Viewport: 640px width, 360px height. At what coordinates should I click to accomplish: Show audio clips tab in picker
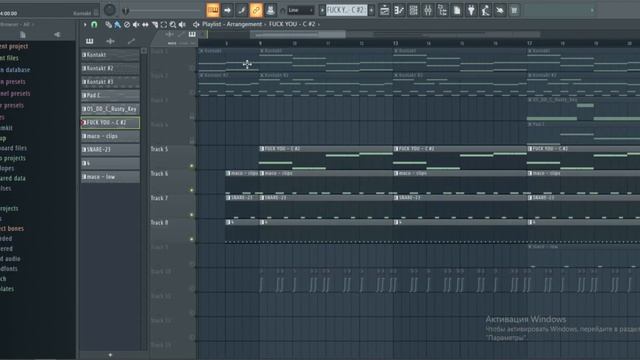point(110,41)
